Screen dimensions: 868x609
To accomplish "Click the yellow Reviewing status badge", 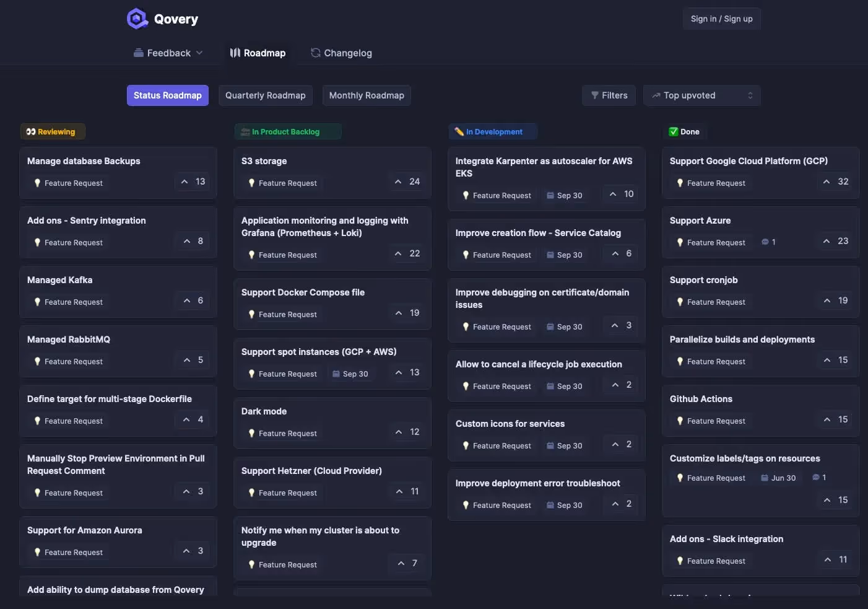I will pos(52,131).
